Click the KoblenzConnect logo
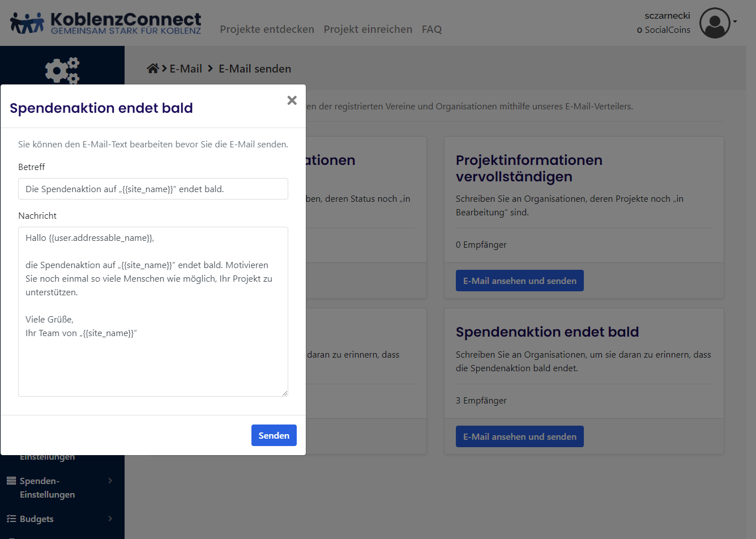Viewport: 756px width, 539px height. tap(106, 23)
